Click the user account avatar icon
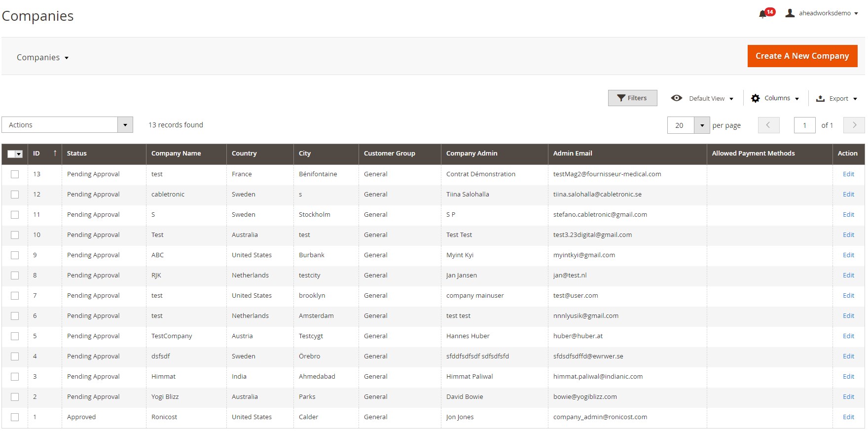Screen dimensions: 868x432 (790, 13)
